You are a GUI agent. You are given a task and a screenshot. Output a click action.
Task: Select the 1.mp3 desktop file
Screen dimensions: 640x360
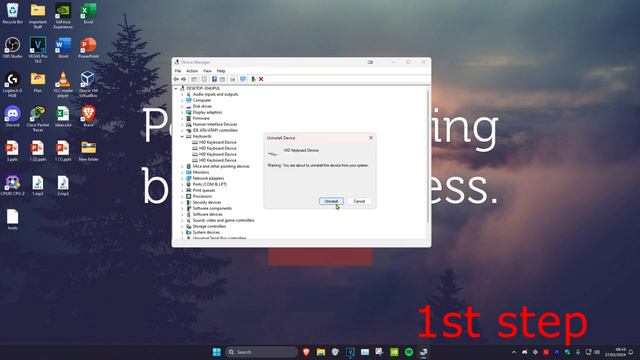(38, 185)
